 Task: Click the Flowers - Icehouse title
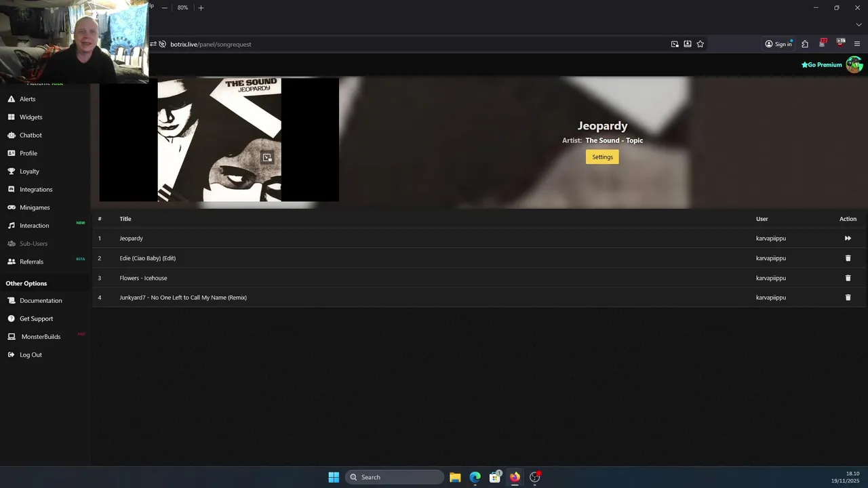tap(143, 278)
